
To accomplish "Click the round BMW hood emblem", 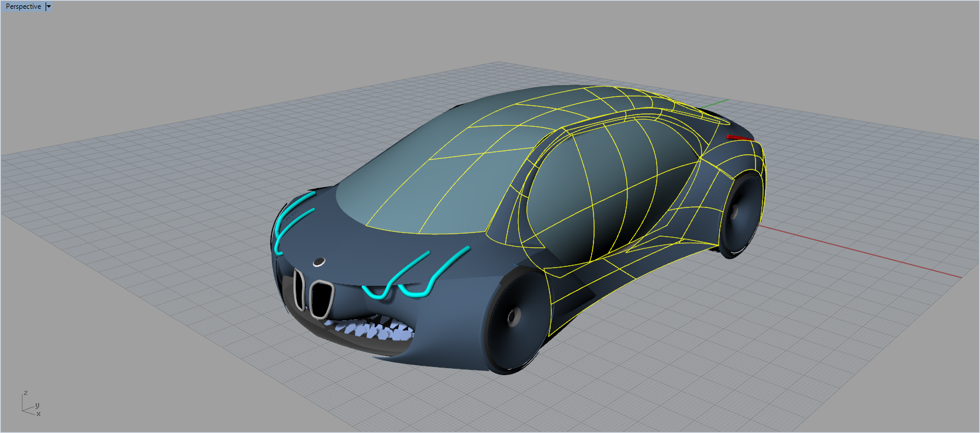I will [319, 262].
